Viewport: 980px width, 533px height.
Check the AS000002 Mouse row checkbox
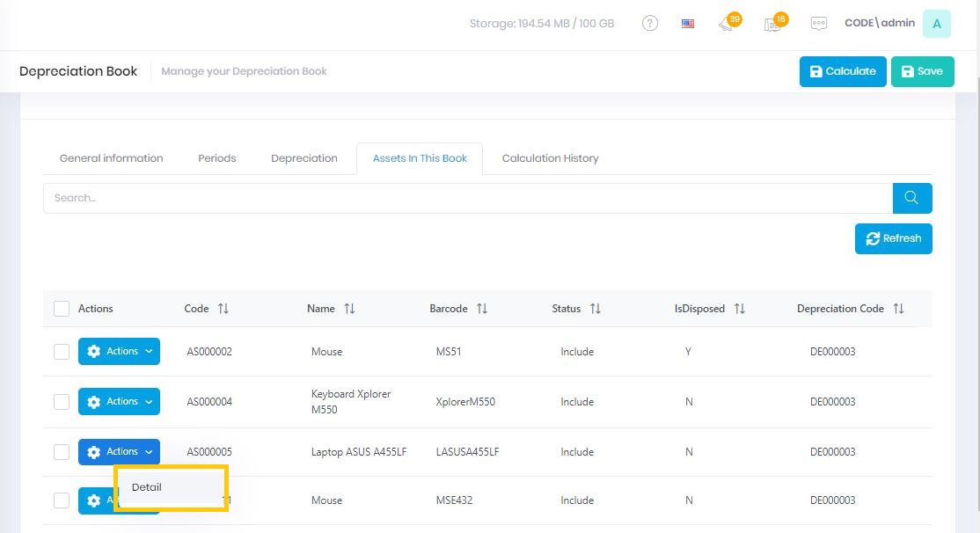[x=62, y=352]
